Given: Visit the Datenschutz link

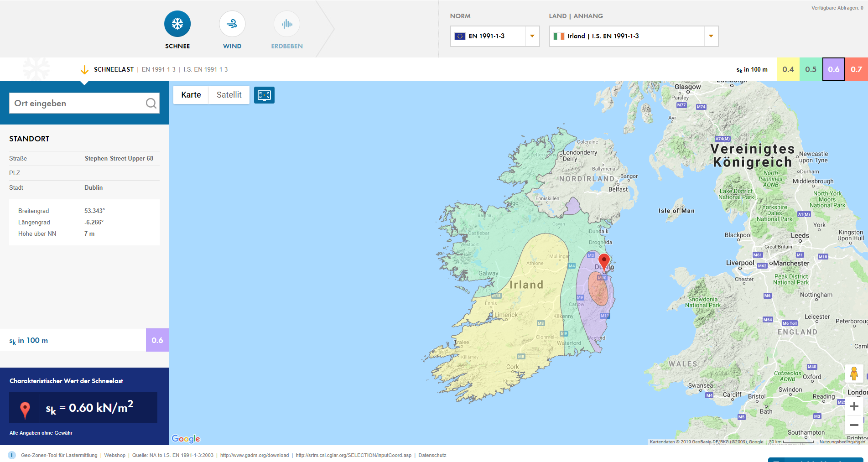Looking at the screenshot, I should coord(432,455).
